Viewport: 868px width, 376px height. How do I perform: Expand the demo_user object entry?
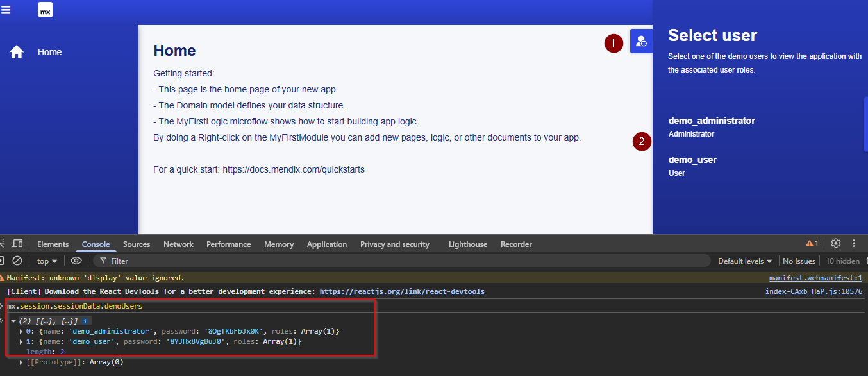(x=21, y=342)
